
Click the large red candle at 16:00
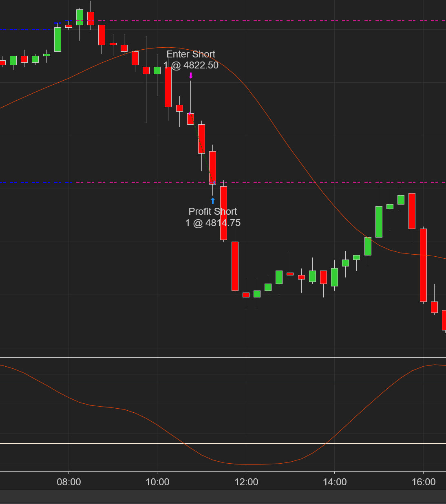(423, 265)
